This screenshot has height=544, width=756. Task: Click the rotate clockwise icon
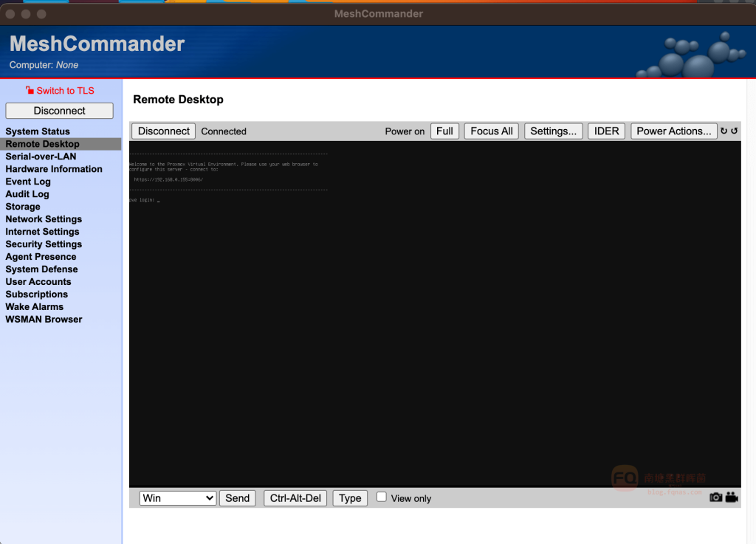(724, 131)
